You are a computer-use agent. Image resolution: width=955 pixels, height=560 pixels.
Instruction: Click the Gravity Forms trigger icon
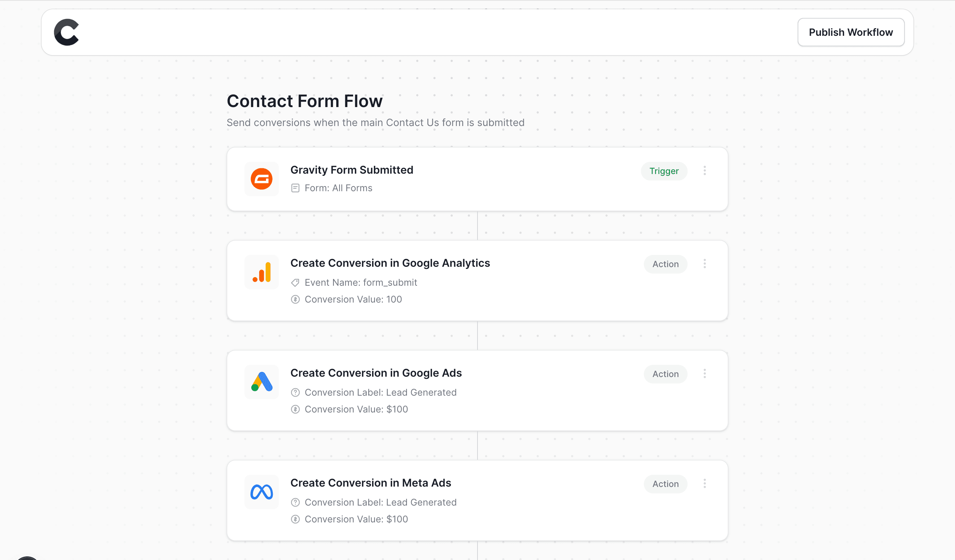261,179
